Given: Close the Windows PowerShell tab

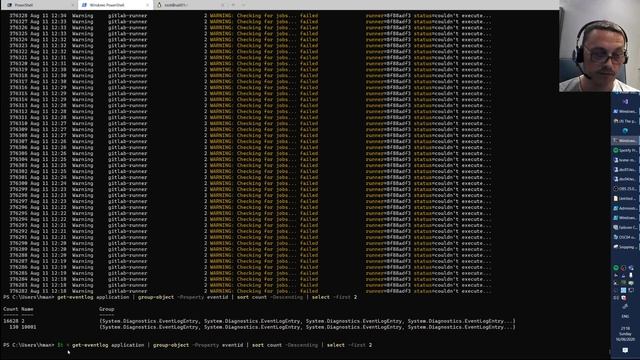Looking at the screenshot, I should (147, 5).
